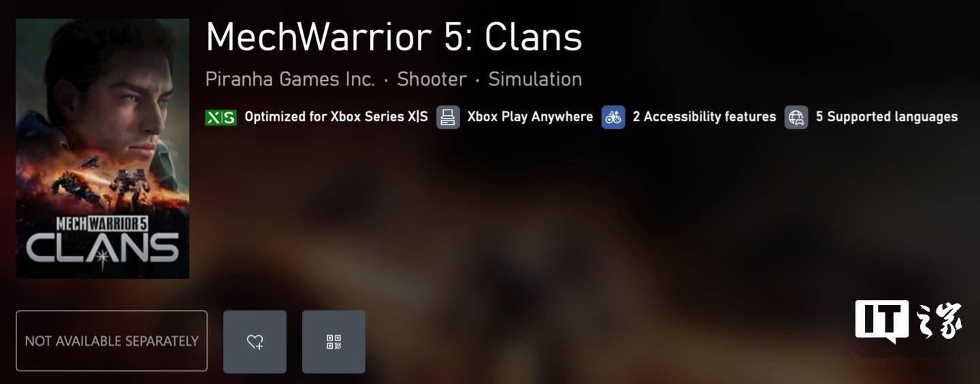This screenshot has height=384, width=980.
Task: Click the supported languages globe icon
Action: coord(796,117)
